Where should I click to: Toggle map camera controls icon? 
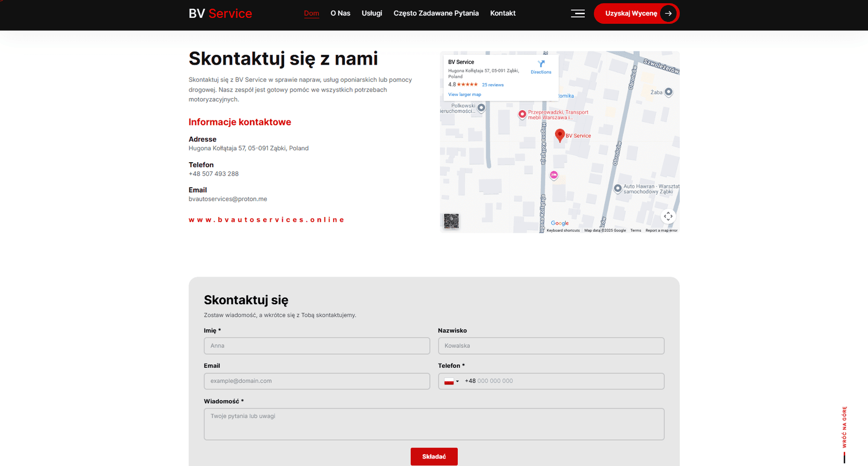click(668, 216)
